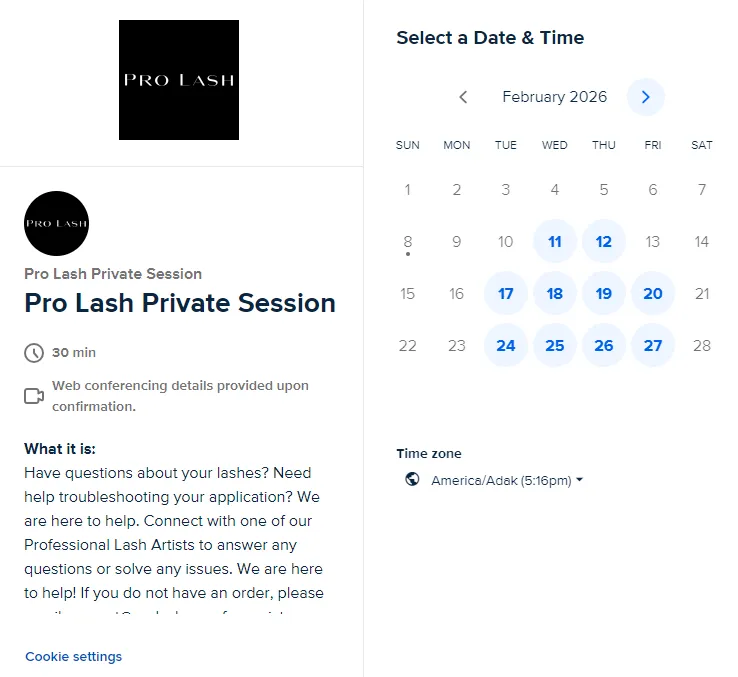This screenshot has height=677, width=738.
Task: Click the globe icon beside the time zone
Action: point(412,480)
